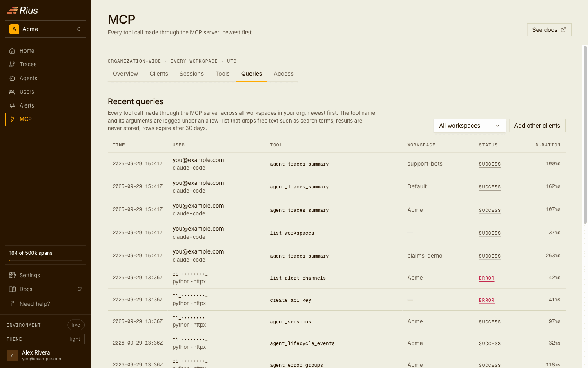
Task: Open the Tools tab
Action: click(223, 74)
